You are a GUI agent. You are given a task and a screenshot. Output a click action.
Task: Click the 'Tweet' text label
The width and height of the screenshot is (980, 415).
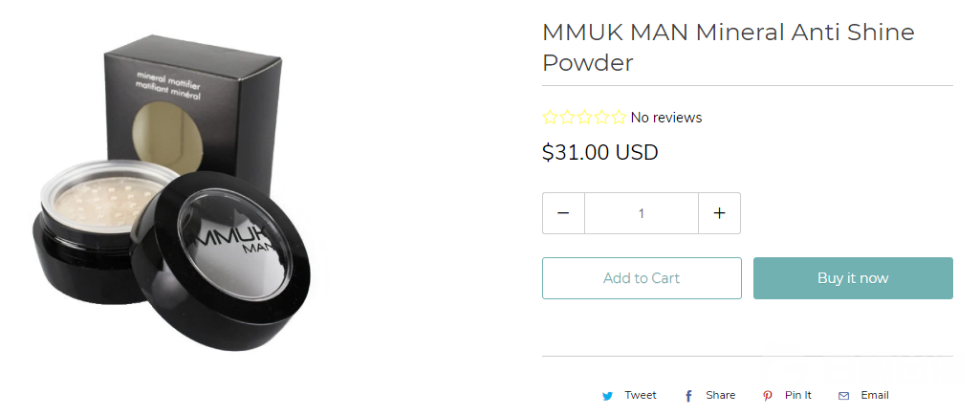pyautogui.click(x=641, y=395)
